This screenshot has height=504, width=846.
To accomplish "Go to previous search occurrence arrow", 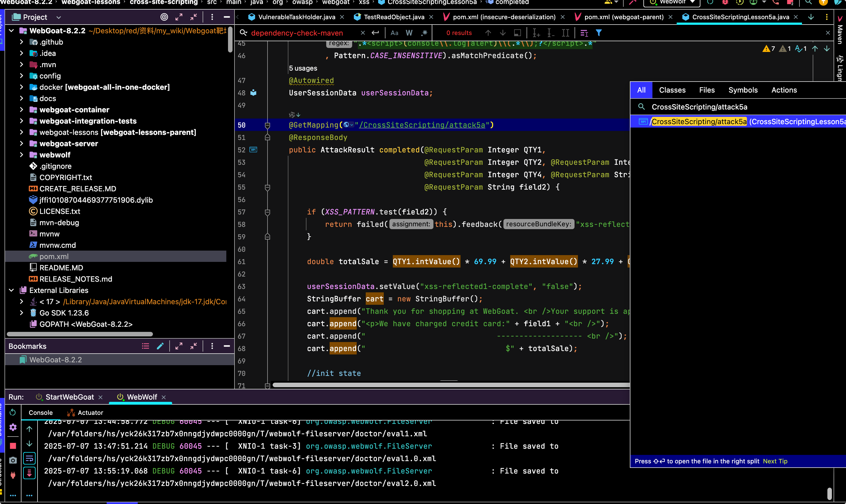I will tap(488, 33).
